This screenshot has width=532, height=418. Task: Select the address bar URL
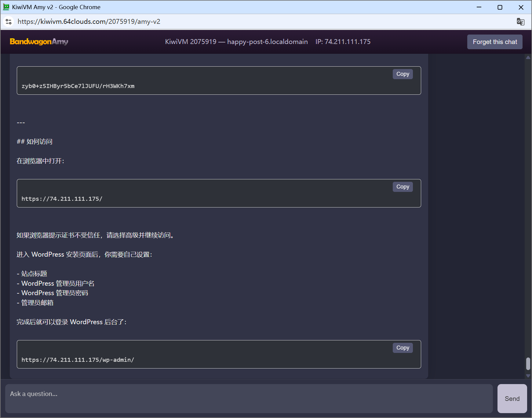(x=89, y=22)
